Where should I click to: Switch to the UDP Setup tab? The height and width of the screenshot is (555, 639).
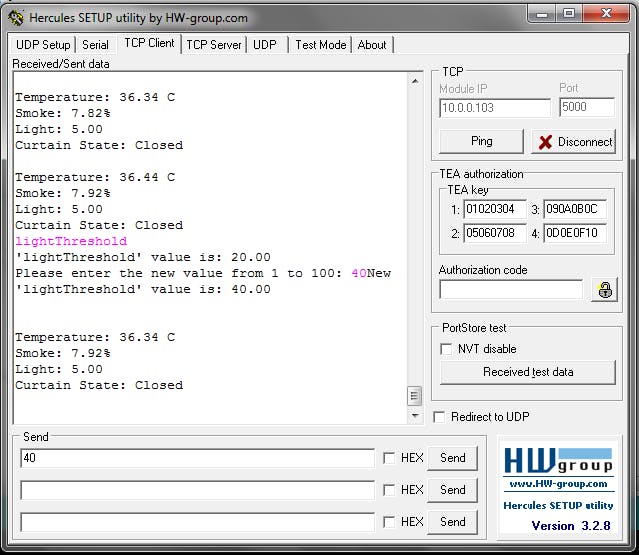tap(43, 45)
